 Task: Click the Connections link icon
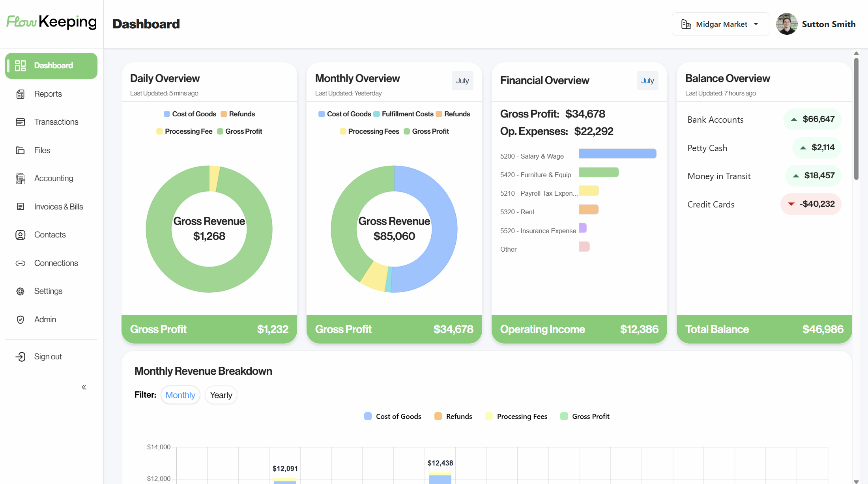pyautogui.click(x=20, y=263)
